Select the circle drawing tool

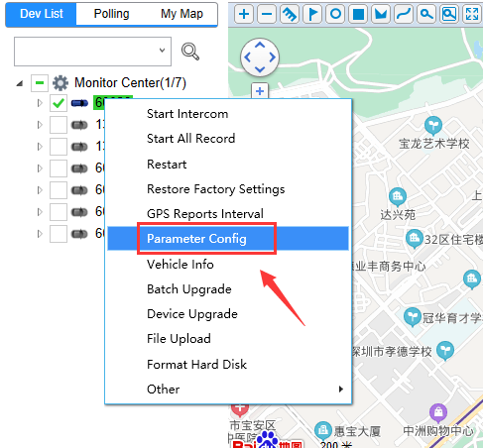(x=335, y=14)
